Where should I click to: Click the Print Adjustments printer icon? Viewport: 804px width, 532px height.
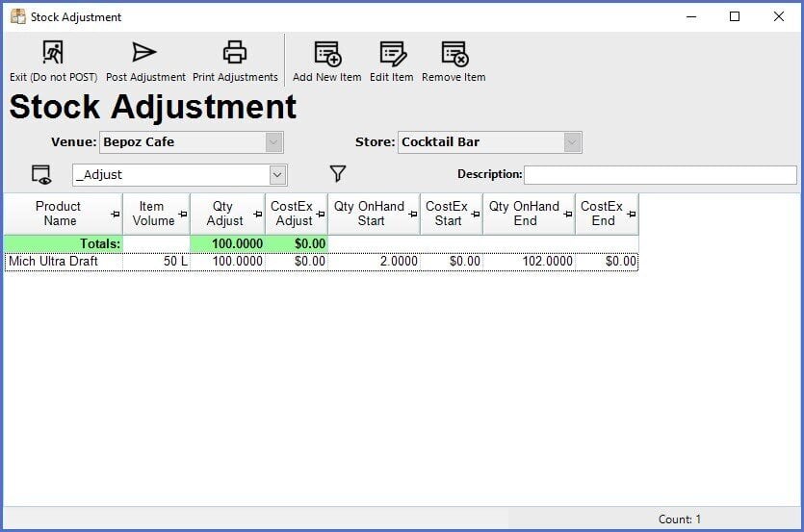tap(235, 53)
